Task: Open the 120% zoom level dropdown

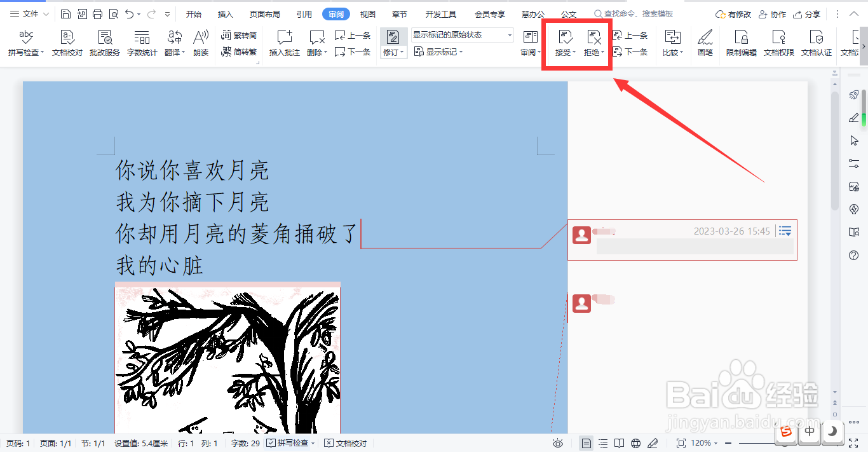Action: point(716,443)
